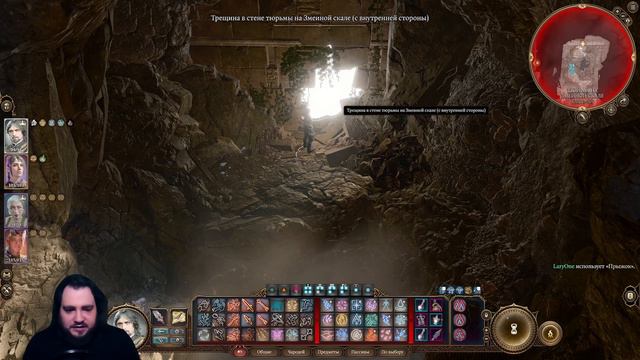640x360 pixels.
Task: Use the bright item icon in the items middle row
Action: (436, 320)
